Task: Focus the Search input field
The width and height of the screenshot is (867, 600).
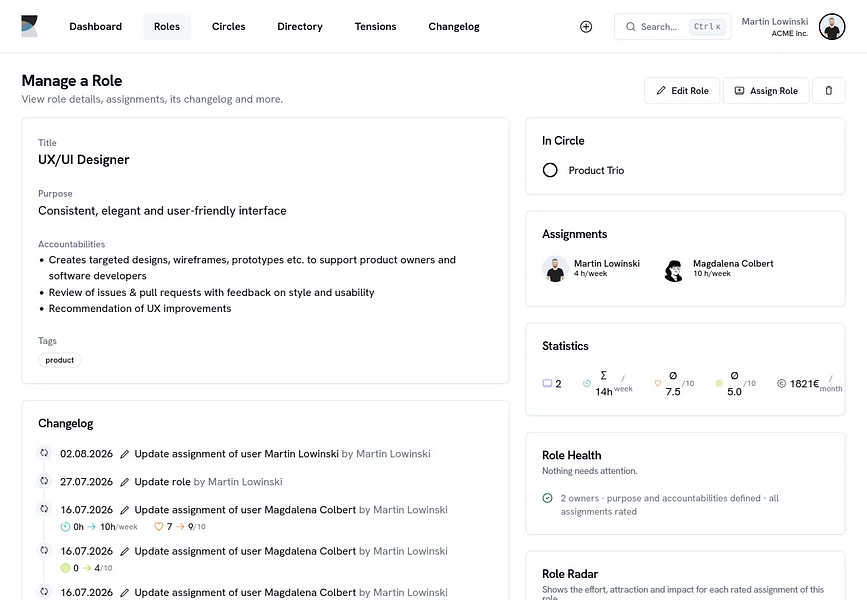Action: 672,27
